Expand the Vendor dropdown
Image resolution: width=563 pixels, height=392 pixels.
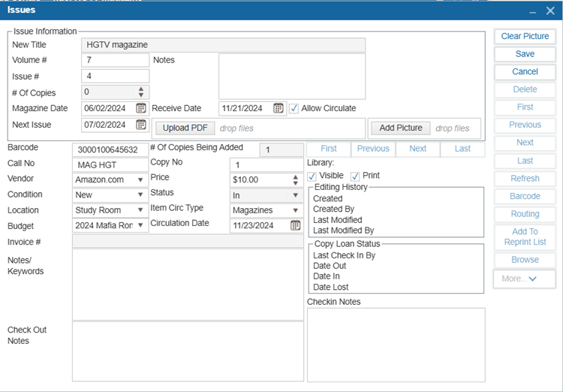coord(140,180)
